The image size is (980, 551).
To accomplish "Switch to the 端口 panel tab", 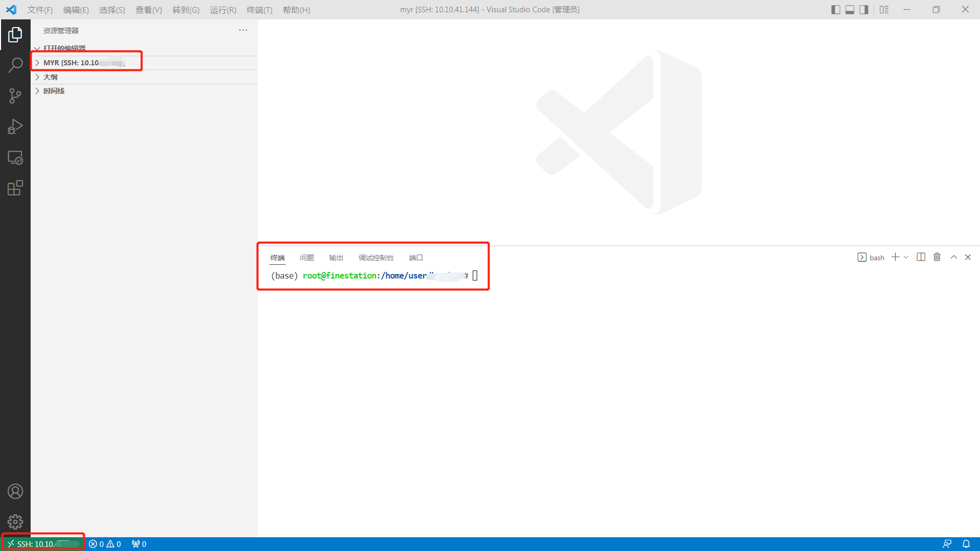I will 416,258.
